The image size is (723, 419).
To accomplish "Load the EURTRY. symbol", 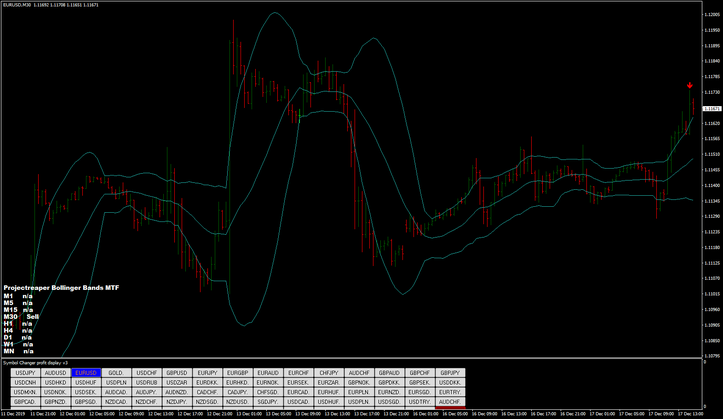I will [450, 392].
